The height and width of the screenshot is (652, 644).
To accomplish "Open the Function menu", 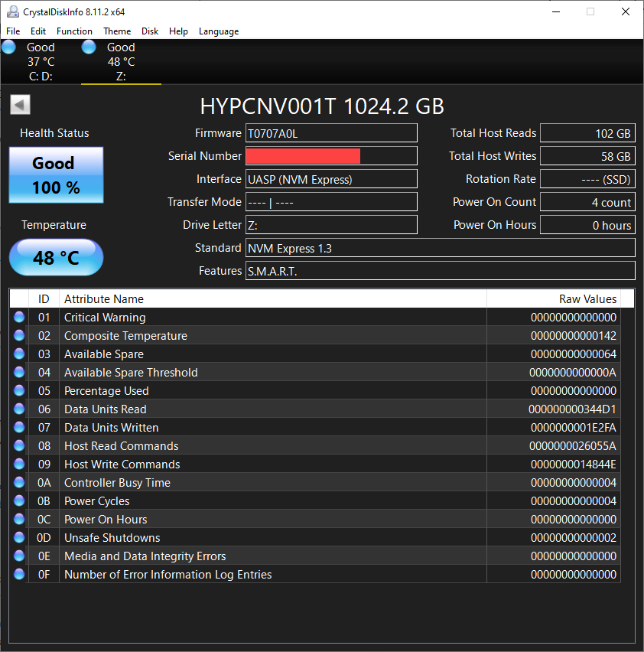I will (x=74, y=31).
